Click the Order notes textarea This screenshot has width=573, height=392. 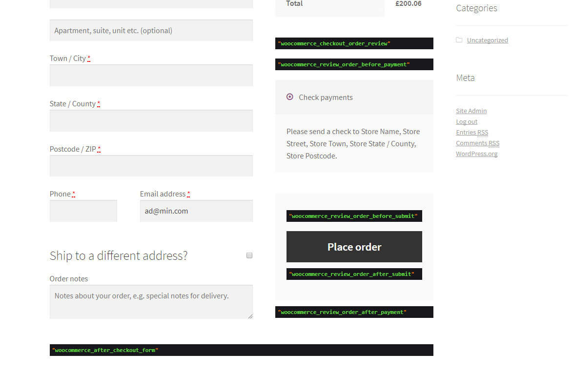tap(151, 302)
